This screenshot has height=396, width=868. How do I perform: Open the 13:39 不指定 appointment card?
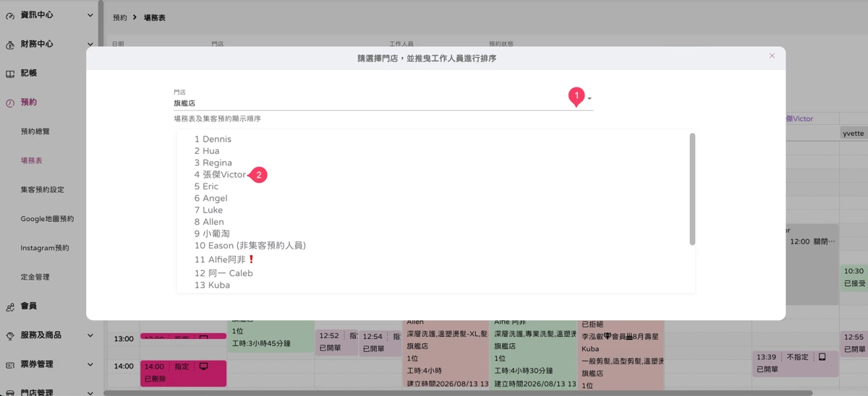tap(795, 363)
